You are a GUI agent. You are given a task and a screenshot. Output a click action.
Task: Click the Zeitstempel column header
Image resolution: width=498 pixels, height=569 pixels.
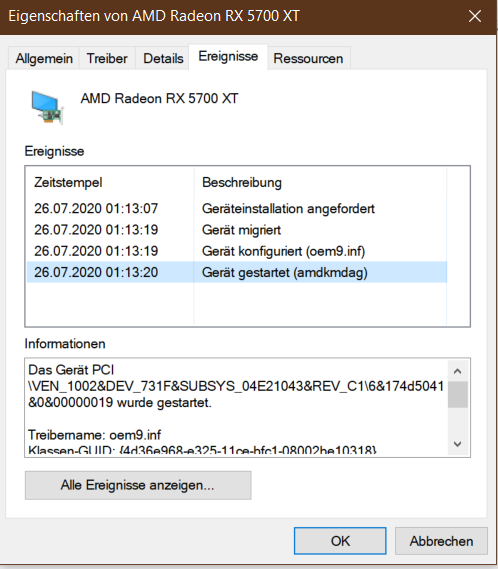click(x=110, y=183)
